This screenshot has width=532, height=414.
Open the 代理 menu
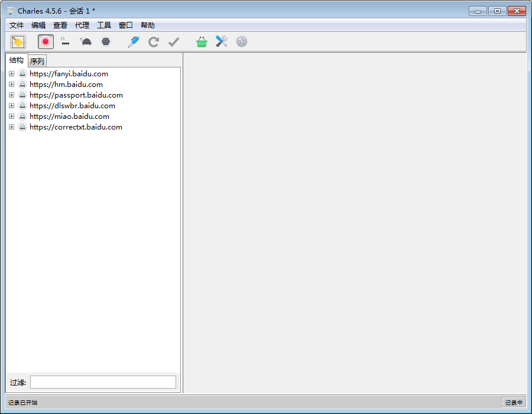click(82, 25)
